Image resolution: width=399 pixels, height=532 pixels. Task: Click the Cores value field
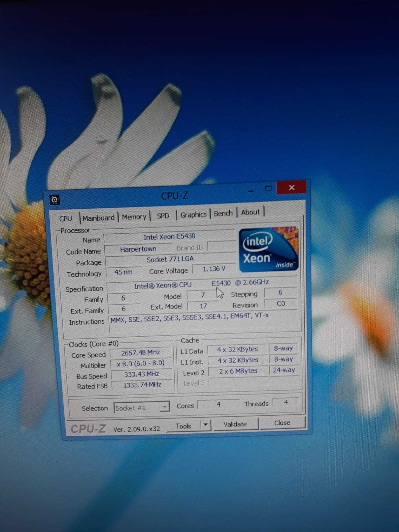coord(218,404)
